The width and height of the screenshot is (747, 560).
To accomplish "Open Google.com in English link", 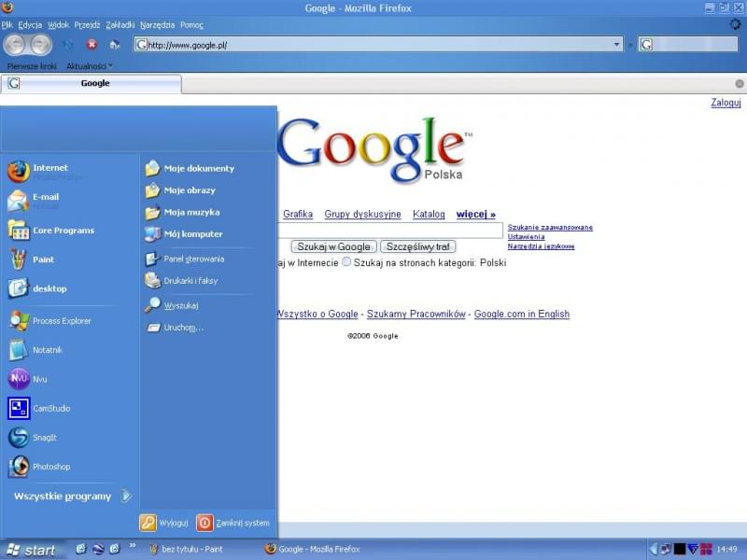I will pos(522,314).
